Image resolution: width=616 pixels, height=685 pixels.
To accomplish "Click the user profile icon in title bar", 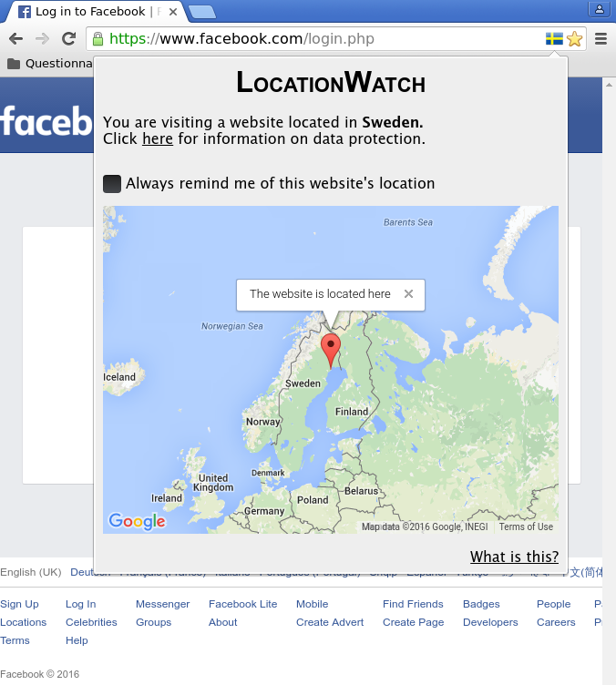I will tap(600, 9).
